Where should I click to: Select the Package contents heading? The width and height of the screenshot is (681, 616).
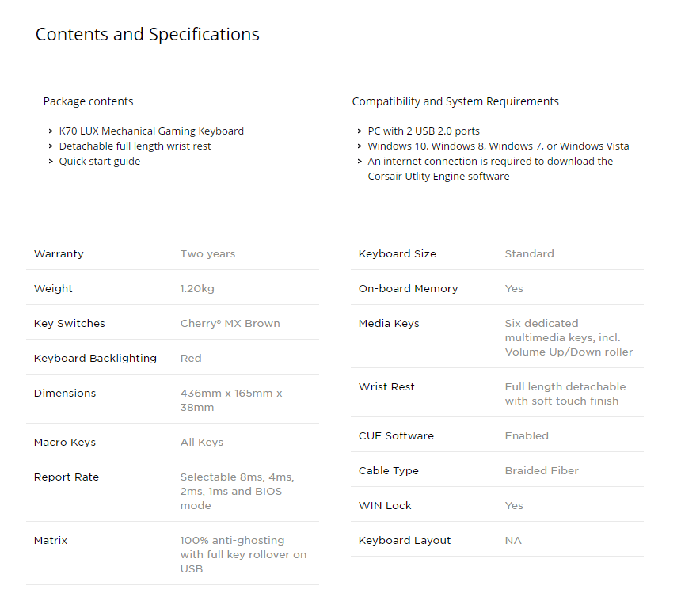pos(88,101)
